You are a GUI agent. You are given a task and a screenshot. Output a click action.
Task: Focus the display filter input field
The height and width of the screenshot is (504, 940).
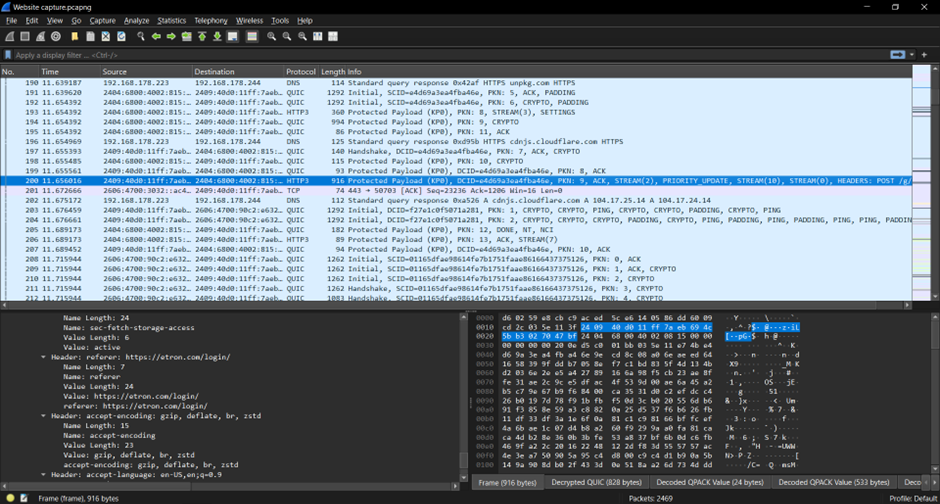(x=450, y=55)
